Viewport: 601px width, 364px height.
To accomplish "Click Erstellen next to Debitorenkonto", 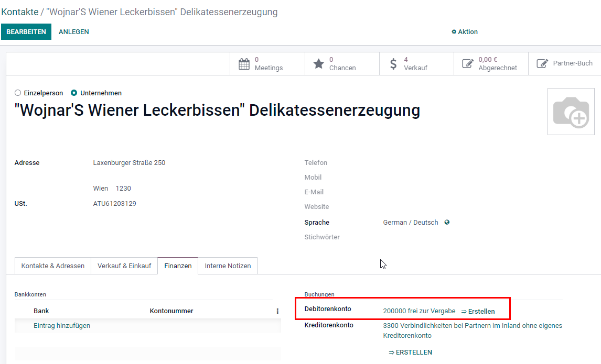I will tap(478, 312).
